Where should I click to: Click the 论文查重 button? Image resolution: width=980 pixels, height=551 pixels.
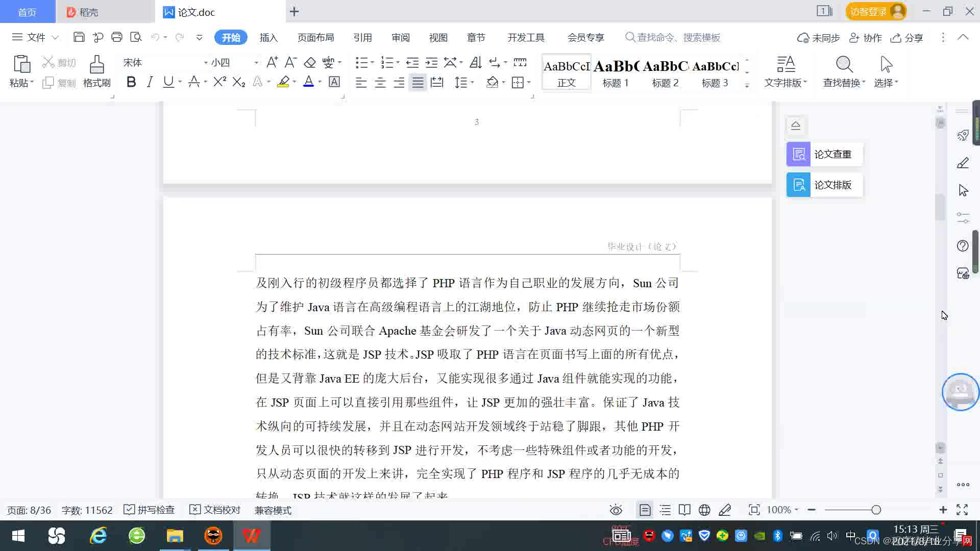(824, 154)
